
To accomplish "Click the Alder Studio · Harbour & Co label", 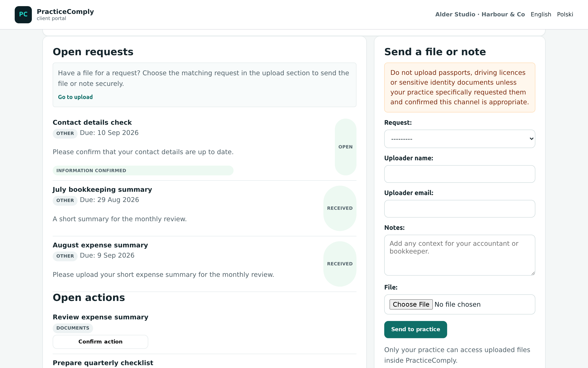I will [480, 15].
